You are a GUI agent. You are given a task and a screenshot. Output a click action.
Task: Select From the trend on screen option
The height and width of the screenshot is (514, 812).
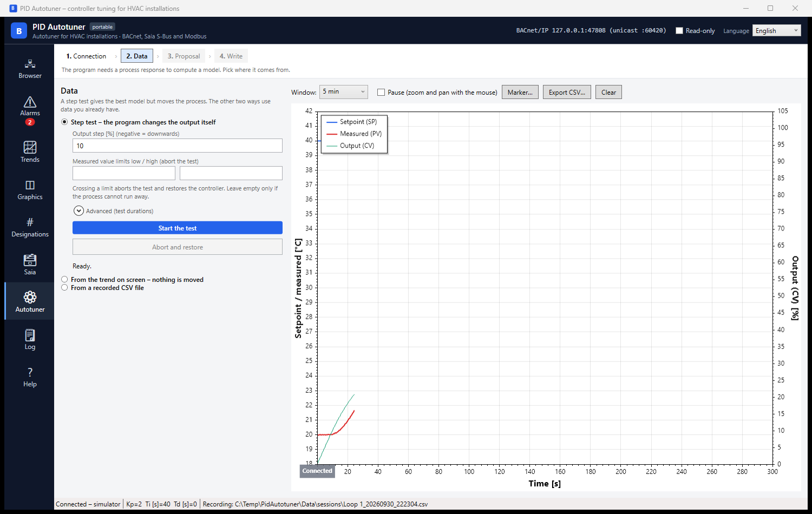64,280
